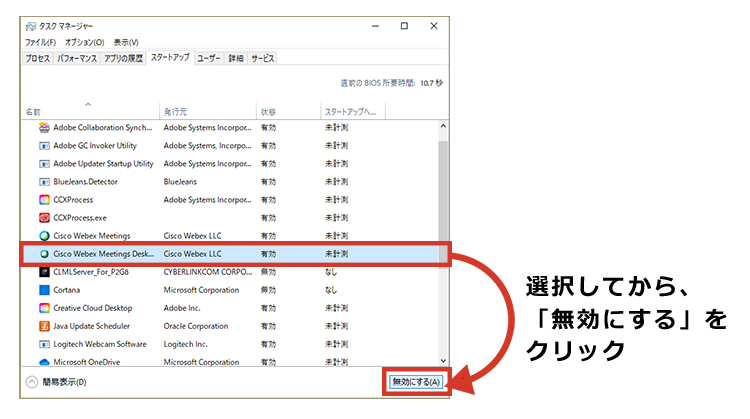Click the Logitech Webcam Software icon
Image resolution: width=750 pixels, height=419 pixels.
point(44,344)
